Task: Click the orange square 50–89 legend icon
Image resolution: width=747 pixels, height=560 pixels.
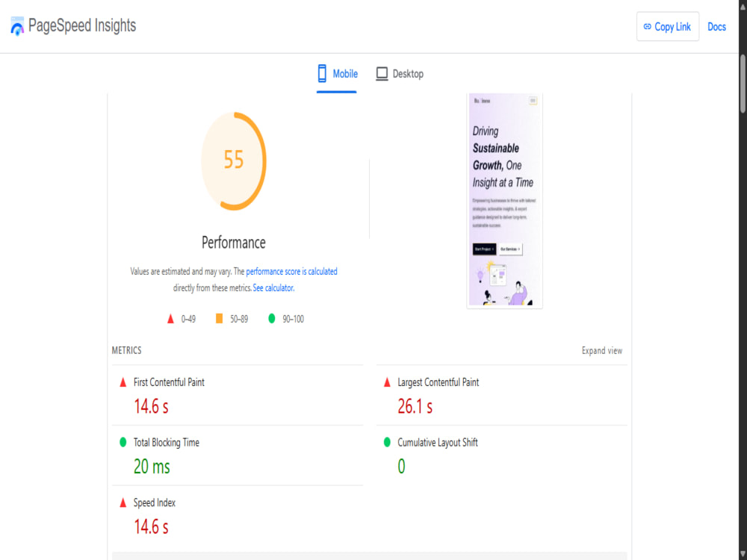Action: (x=219, y=319)
